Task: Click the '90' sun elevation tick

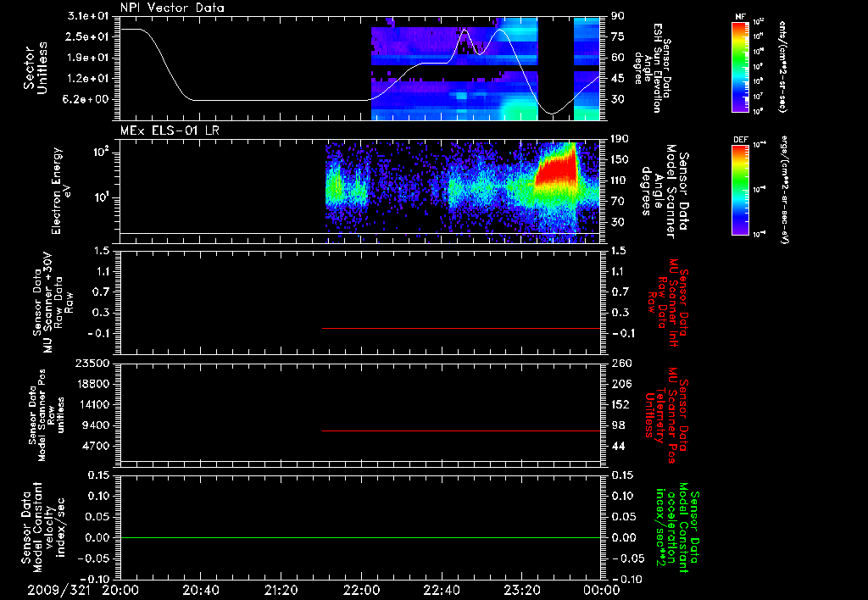Action: point(618,16)
